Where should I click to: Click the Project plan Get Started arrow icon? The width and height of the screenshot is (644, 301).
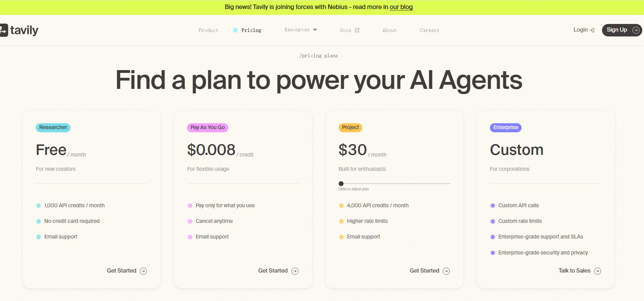click(x=446, y=271)
